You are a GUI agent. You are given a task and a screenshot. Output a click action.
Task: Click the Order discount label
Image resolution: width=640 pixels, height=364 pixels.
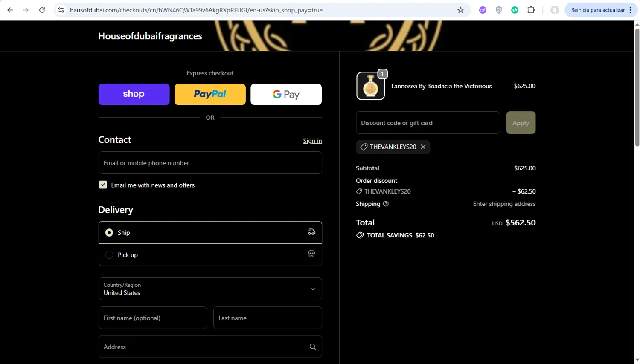pos(376,181)
